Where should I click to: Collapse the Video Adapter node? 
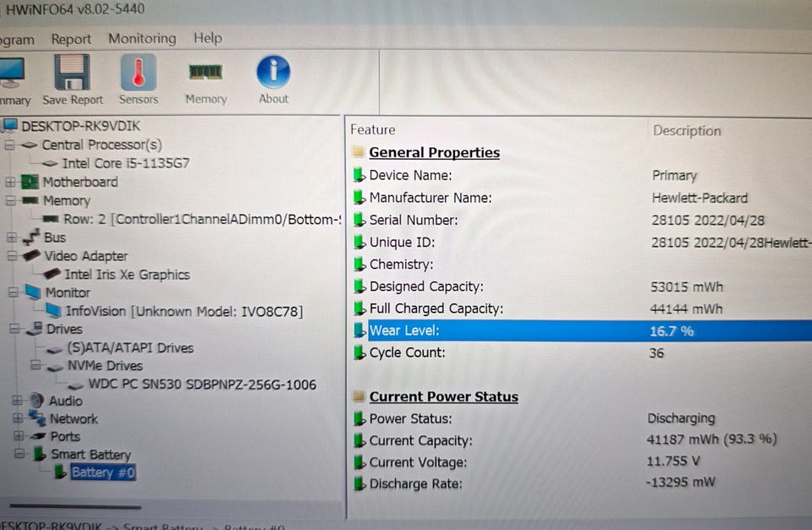12,256
